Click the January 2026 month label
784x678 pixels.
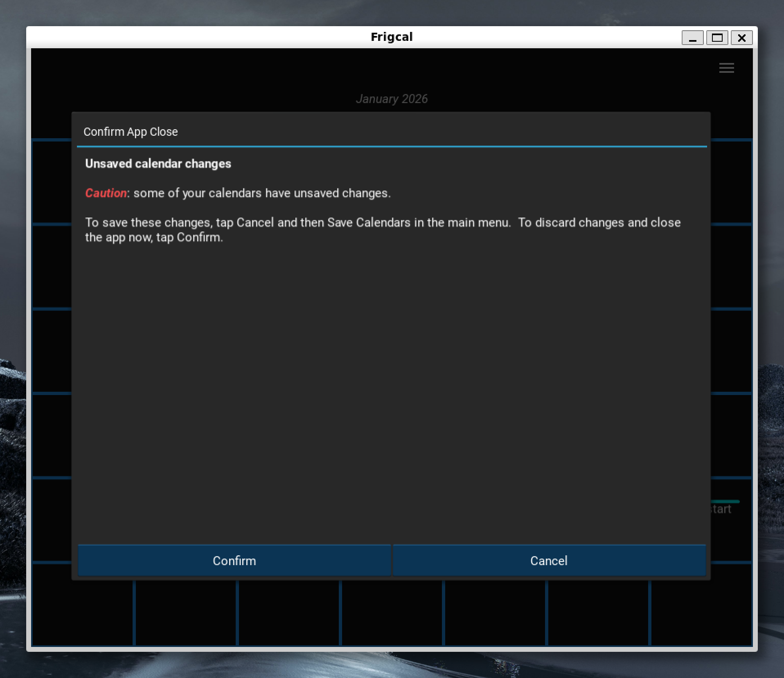[x=392, y=99]
